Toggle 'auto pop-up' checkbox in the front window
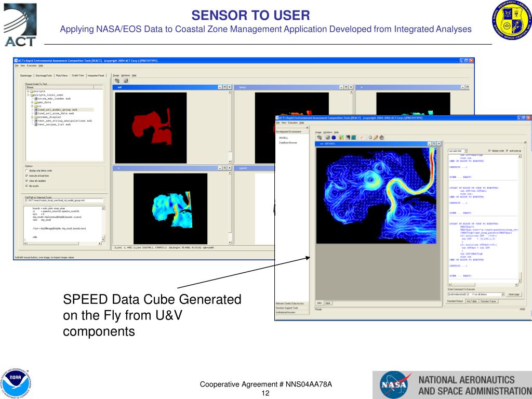532x399 pixels. [x=507, y=151]
